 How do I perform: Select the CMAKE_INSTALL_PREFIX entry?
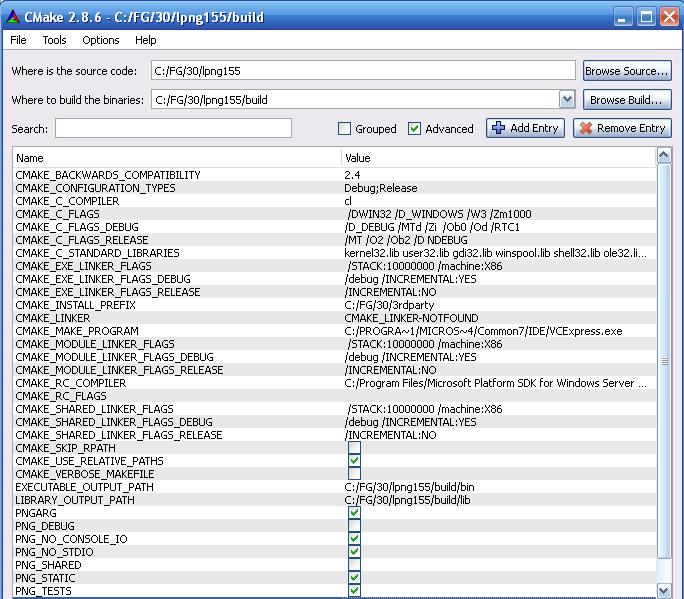(75, 305)
